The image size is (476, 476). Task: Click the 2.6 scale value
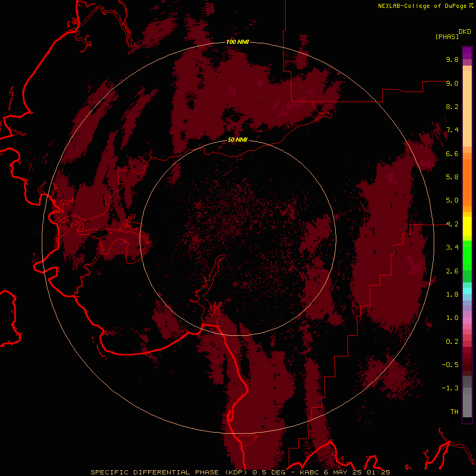tap(452, 271)
